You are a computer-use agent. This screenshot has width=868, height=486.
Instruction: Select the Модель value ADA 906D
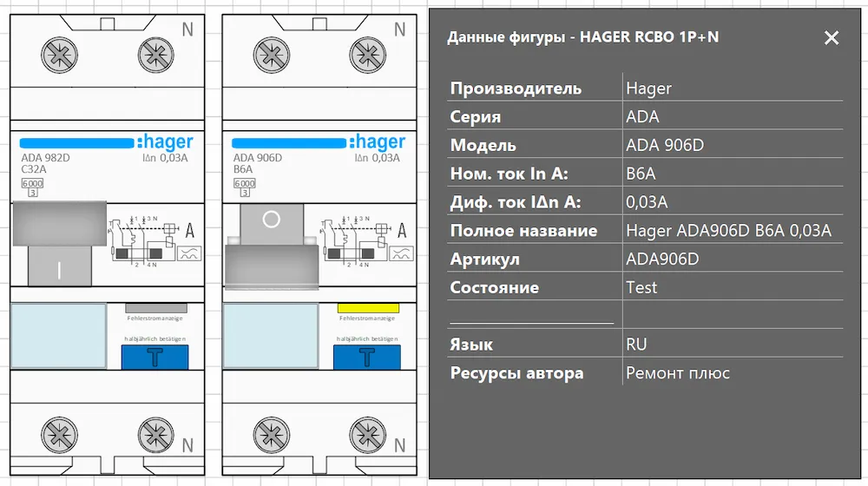click(x=665, y=145)
